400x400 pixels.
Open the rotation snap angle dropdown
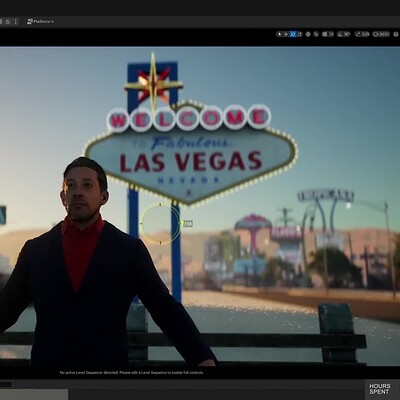point(347,34)
